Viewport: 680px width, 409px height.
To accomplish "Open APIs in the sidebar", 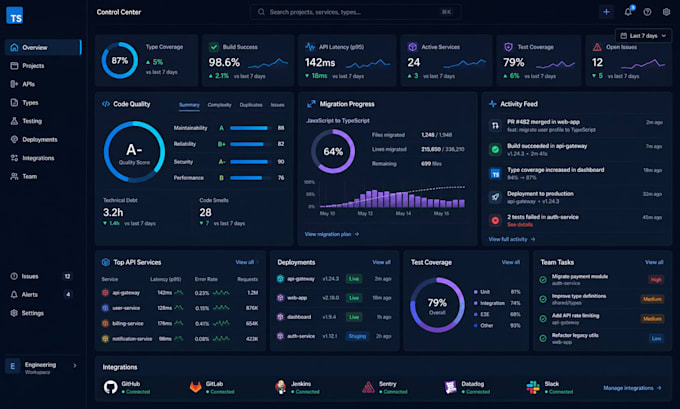I will (x=42, y=84).
